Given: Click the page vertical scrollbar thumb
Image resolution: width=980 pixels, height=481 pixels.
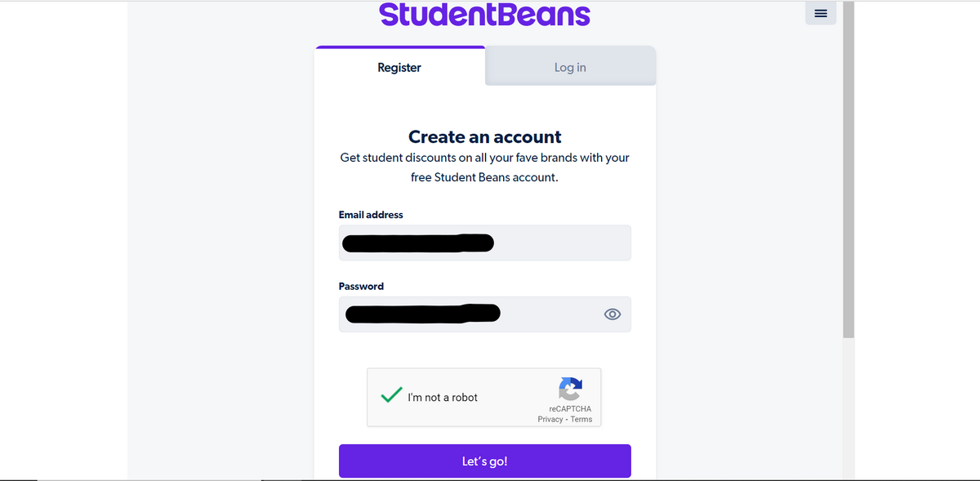Looking at the screenshot, I should tap(849, 170).
